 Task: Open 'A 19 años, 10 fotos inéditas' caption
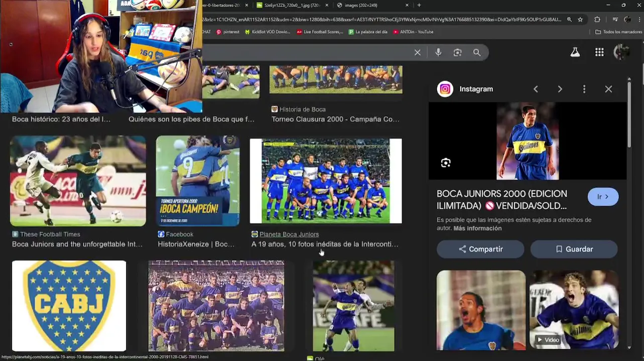(x=325, y=244)
